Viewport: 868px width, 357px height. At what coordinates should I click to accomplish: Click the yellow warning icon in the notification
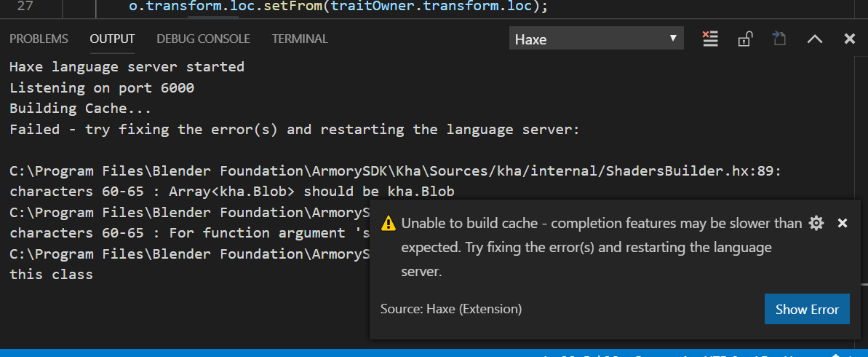coord(389,224)
